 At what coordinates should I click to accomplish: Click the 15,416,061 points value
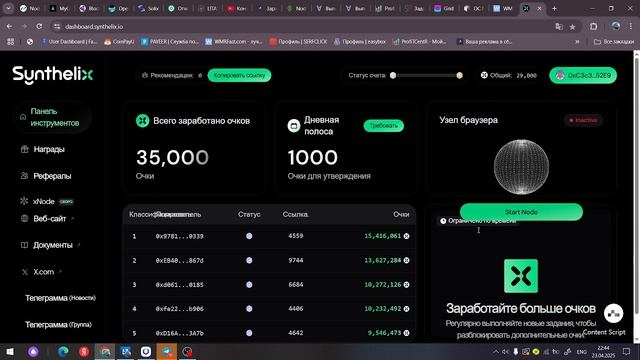382,236
